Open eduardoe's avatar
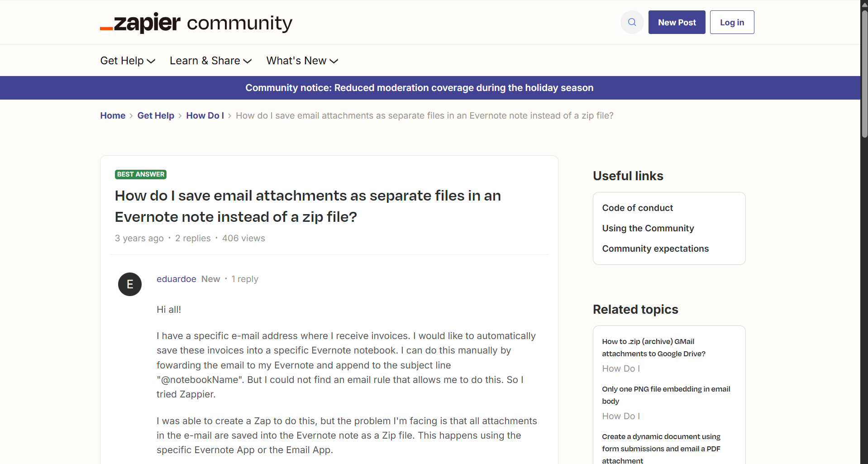The width and height of the screenshot is (868, 464). [129, 284]
